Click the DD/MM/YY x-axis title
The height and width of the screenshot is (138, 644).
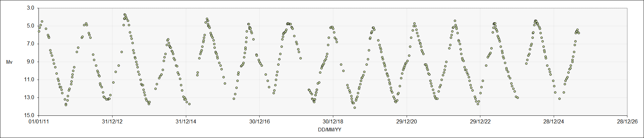pos(329,130)
